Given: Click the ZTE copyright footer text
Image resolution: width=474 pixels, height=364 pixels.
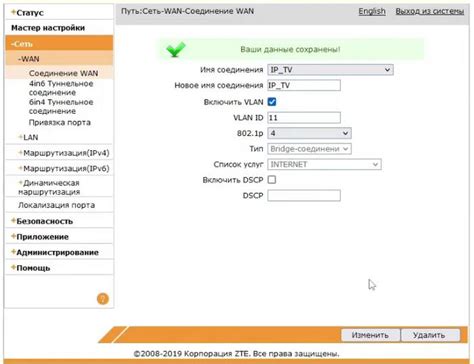Looking at the screenshot, I should coord(236,354).
